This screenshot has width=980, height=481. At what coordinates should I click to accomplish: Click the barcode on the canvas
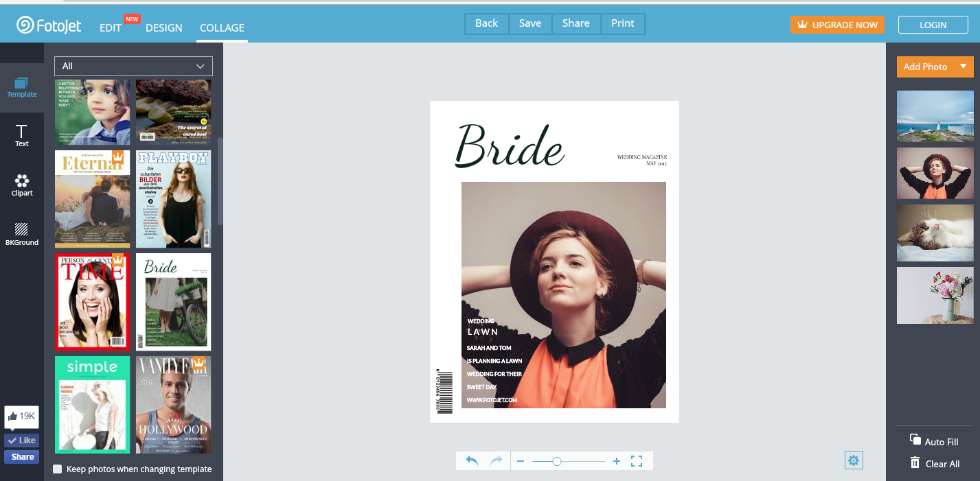click(445, 391)
